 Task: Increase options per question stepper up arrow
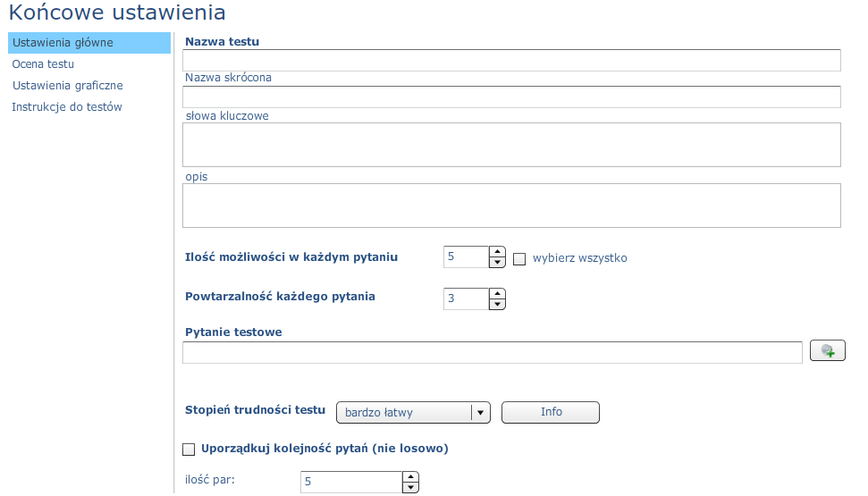pos(497,252)
